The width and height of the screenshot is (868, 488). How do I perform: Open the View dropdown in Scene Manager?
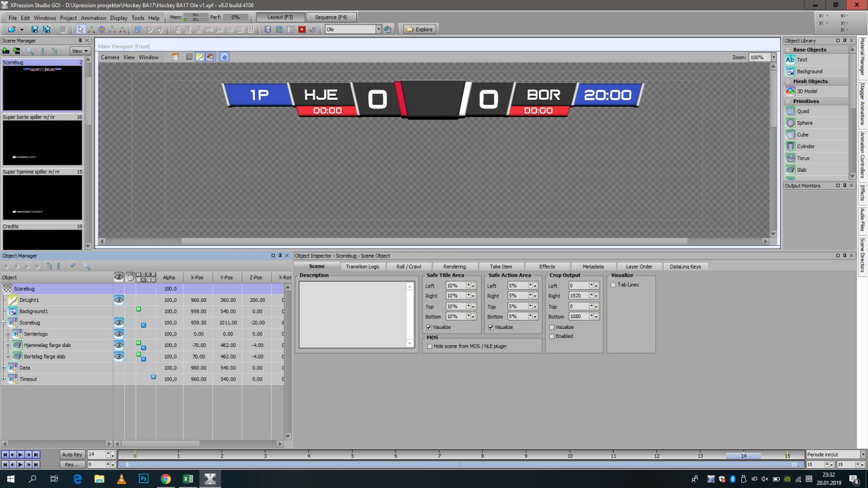point(80,51)
